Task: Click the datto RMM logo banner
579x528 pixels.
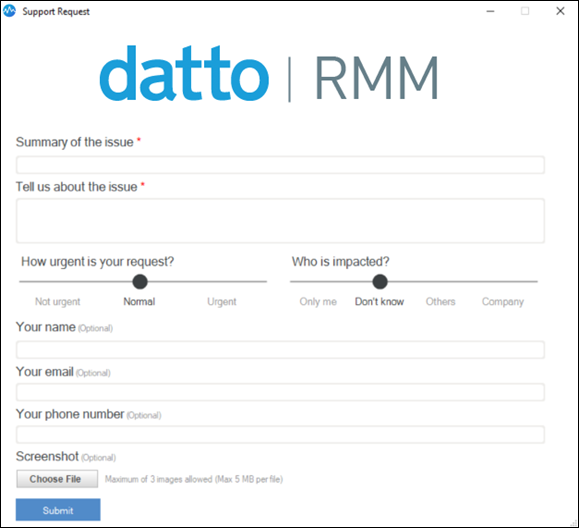Action: (x=269, y=74)
